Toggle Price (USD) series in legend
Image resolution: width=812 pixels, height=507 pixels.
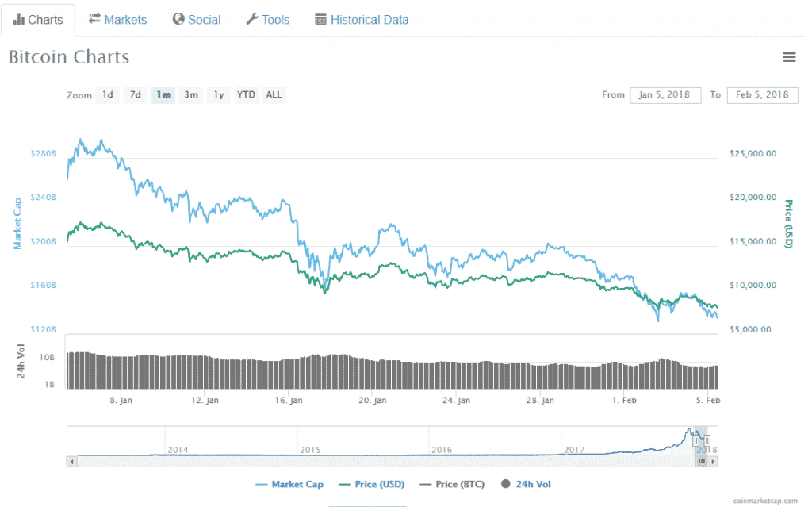click(x=371, y=484)
